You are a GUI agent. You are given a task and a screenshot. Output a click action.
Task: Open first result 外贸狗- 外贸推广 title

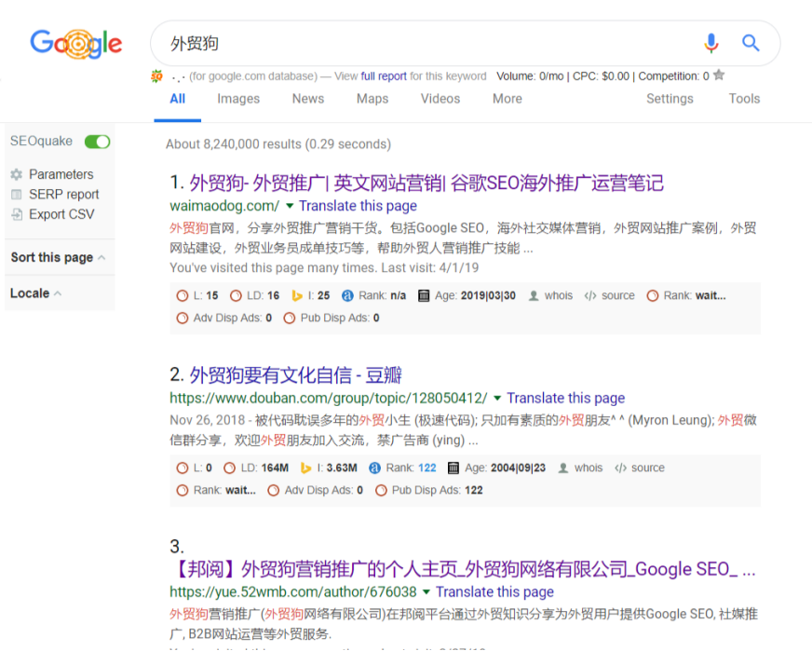coord(426,183)
